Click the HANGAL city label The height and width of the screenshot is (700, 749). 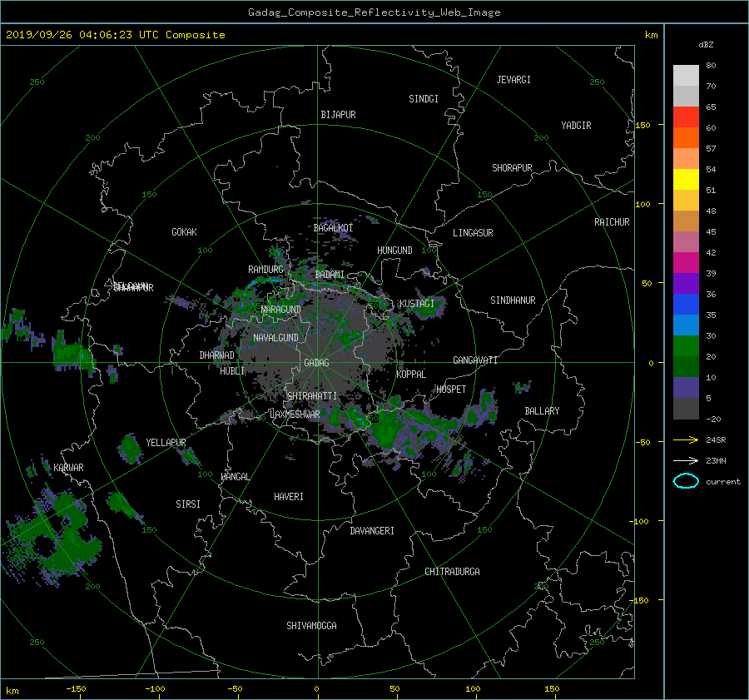[235, 477]
